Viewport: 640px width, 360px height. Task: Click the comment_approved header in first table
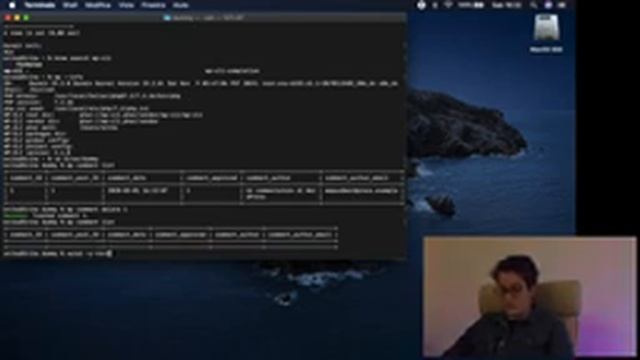click(x=211, y=178)
